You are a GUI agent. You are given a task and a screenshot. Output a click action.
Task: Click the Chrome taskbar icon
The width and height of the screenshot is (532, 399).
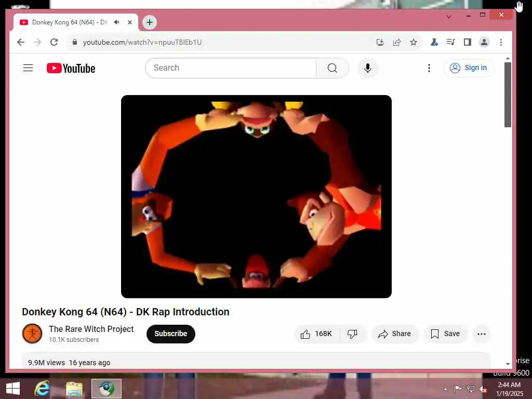click(106, 389)
